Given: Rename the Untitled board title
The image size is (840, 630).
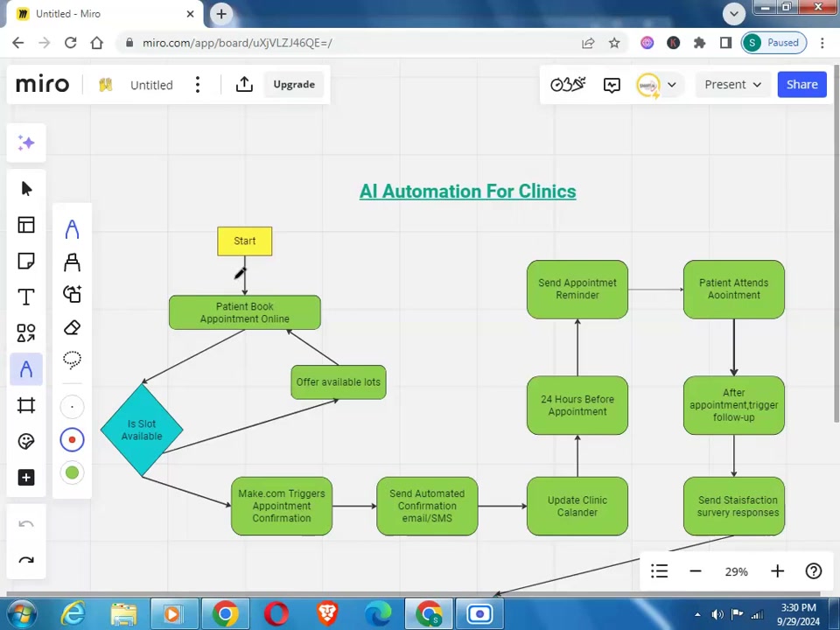Looking at the screenshot, I should click(x=151, y=85).
